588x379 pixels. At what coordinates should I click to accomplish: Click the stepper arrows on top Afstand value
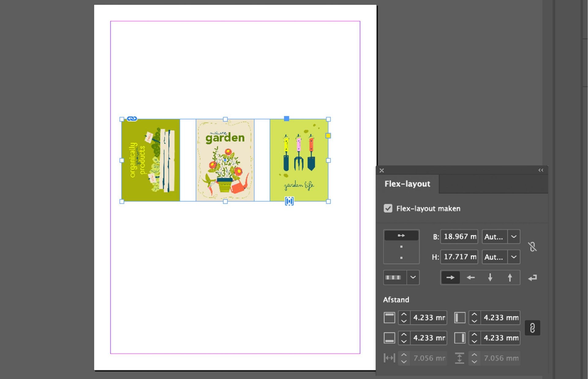[x=404, y=318]
